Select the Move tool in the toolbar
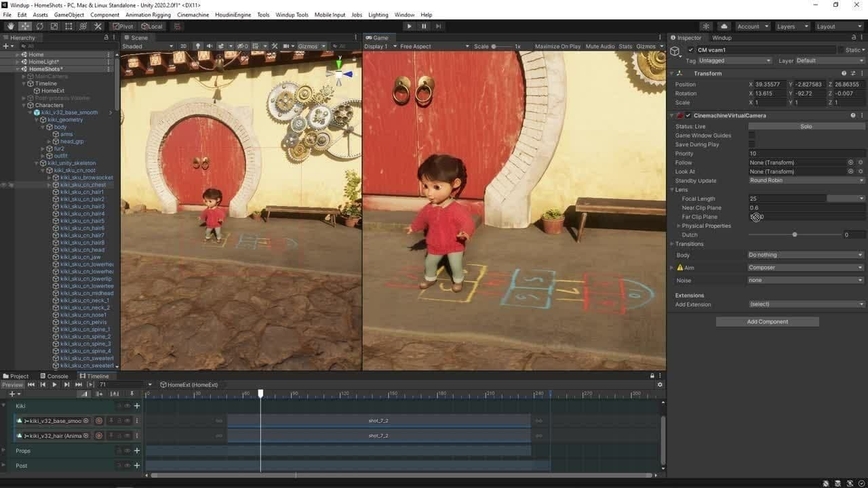868x488 pixels. 25,26
